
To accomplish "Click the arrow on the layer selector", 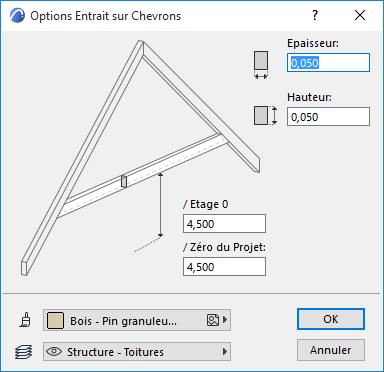I will [225, 351].
